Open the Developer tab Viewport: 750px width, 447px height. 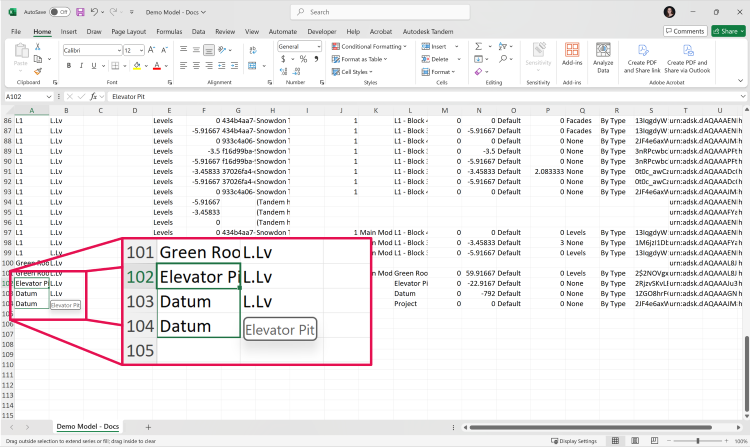[x=322, y=32]
